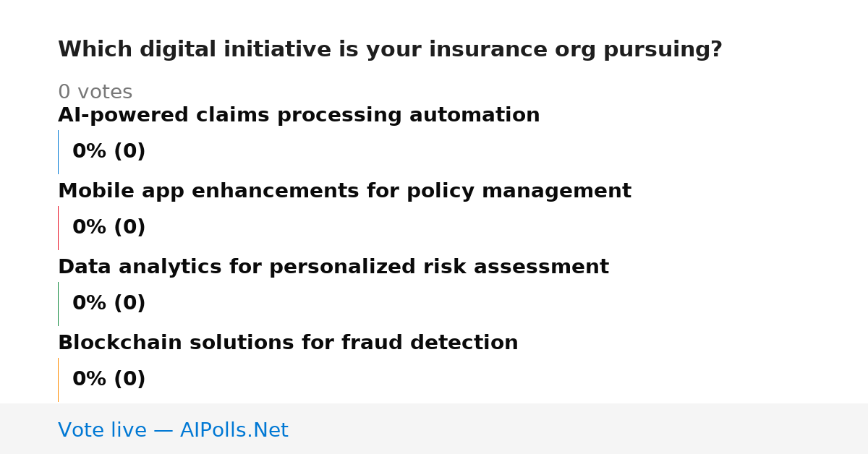Click the word "Blockchain" in the last option
Image resolution: width=868 pixels, height=454 pixels.
pyautogui.click(x=120, y=343)
